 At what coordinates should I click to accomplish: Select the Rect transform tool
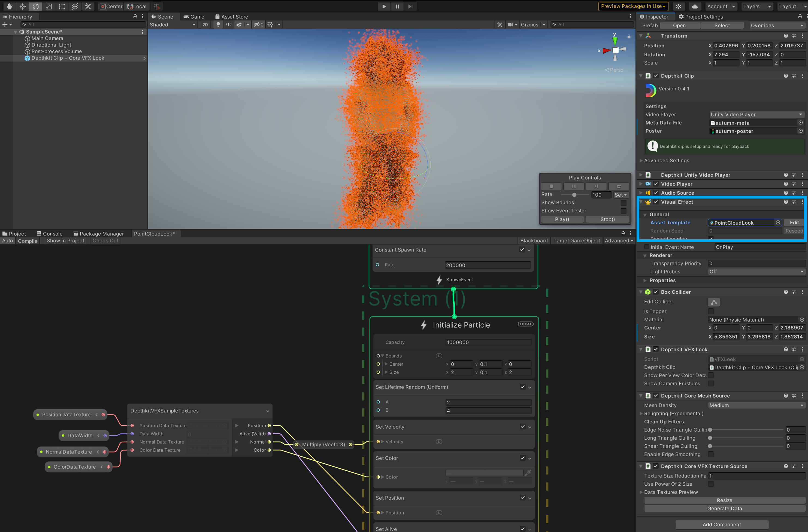point(62,6)
